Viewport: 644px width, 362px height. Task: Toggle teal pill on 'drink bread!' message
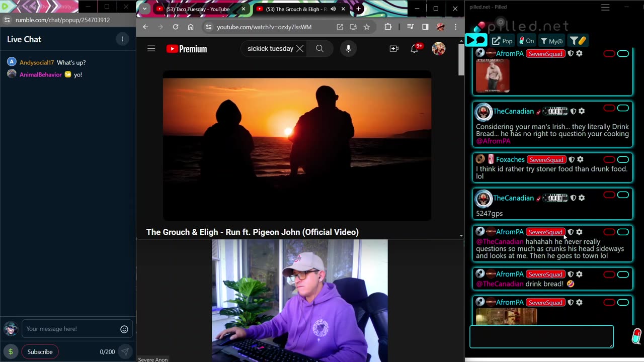pos(623,275)
